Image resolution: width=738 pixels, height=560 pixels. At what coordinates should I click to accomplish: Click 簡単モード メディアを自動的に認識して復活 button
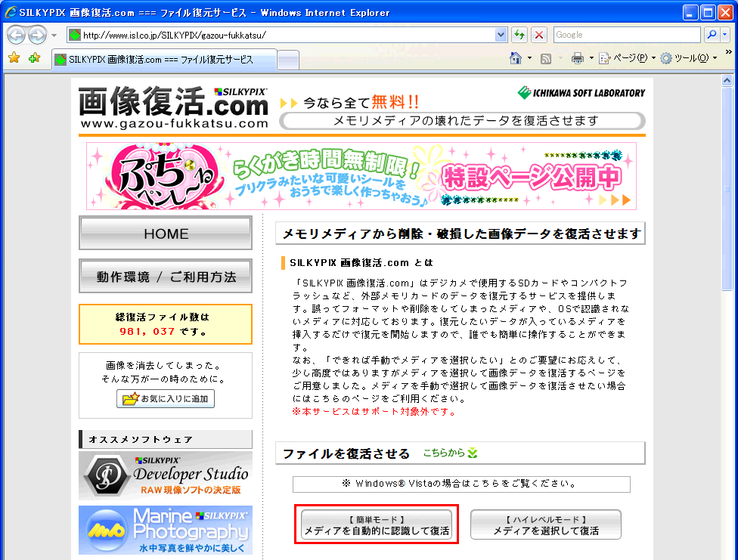(377, 524)
